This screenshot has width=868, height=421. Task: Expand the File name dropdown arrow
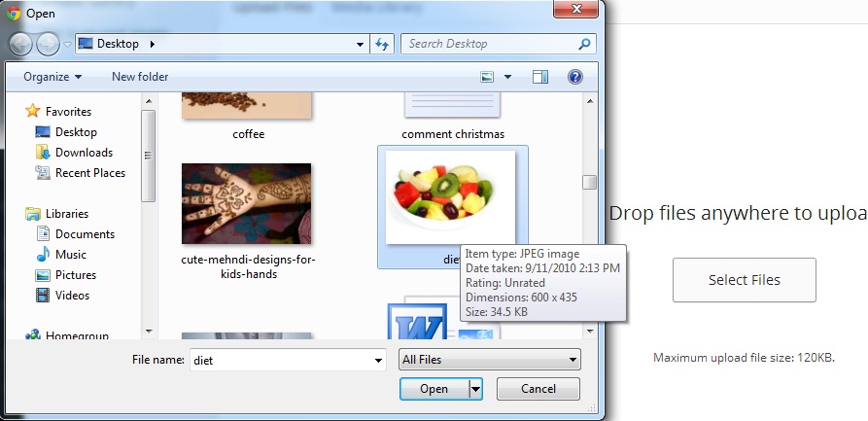379,360
